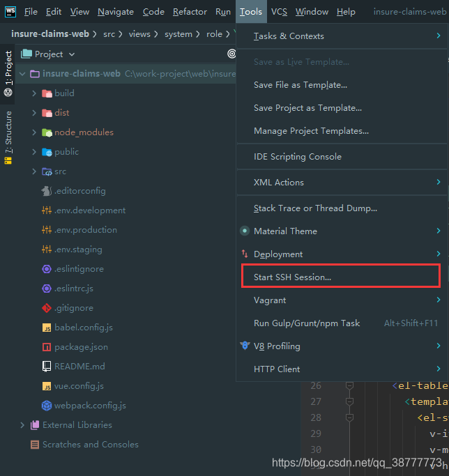Viewport: 449px width, 476px height.
Task: Click the locate target icon in Project header
Action: (231, 54)
